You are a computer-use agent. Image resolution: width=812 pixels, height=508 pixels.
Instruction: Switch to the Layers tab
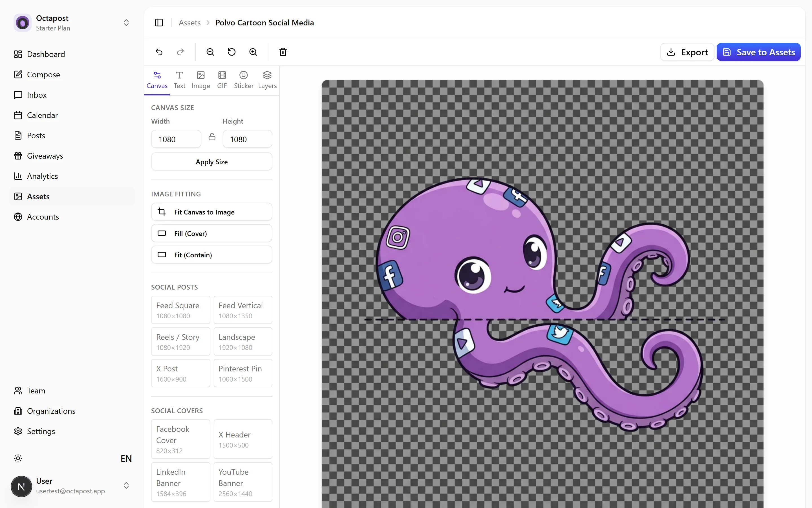tap(267, 80)
